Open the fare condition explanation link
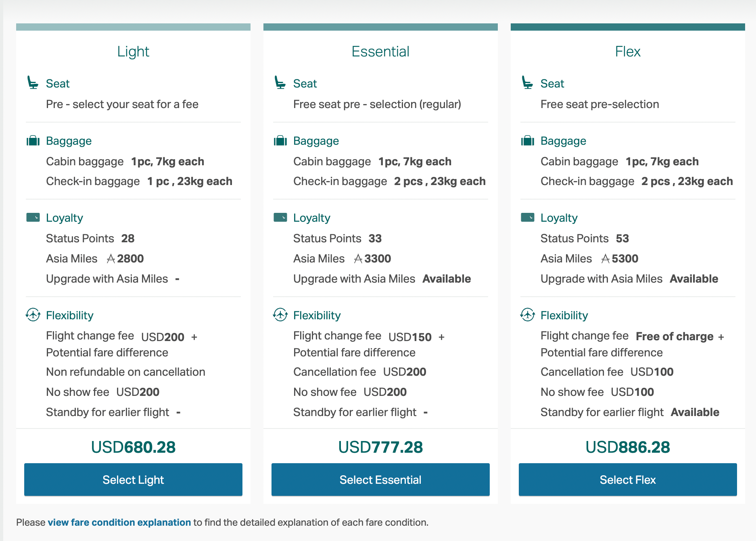 tap(119, 522)
